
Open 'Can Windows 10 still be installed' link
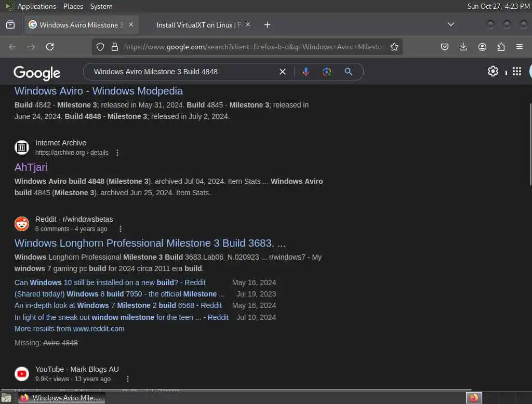(110, 282)
